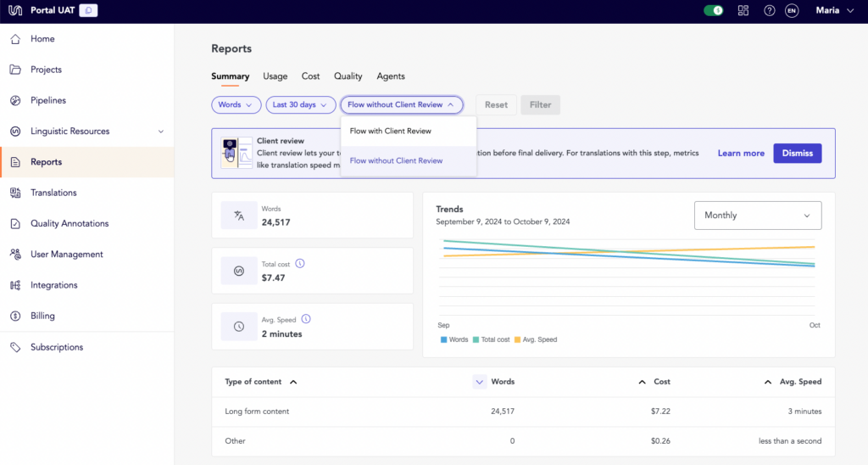Toggle the green billing switch in header
Viewport: 868px width, 465px height.
713,10
